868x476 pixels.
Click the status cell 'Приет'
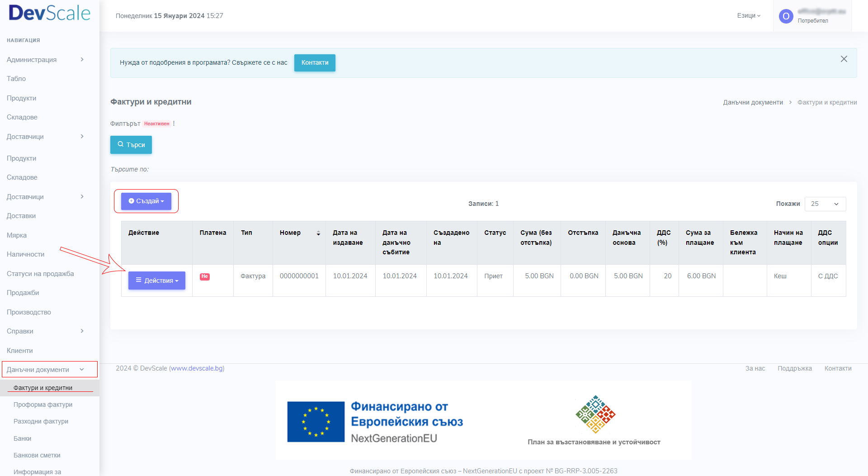tap(494, 276)
